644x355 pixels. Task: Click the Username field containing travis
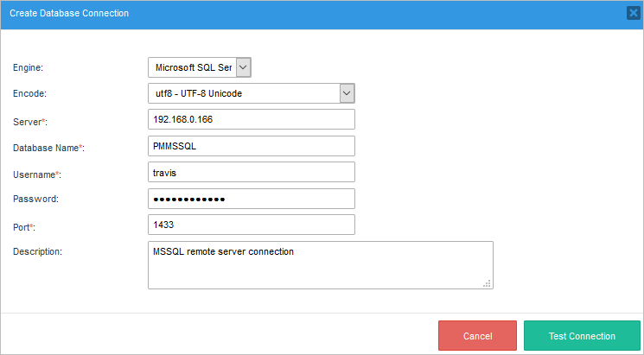pyautogui.click(x=252, y=172)
